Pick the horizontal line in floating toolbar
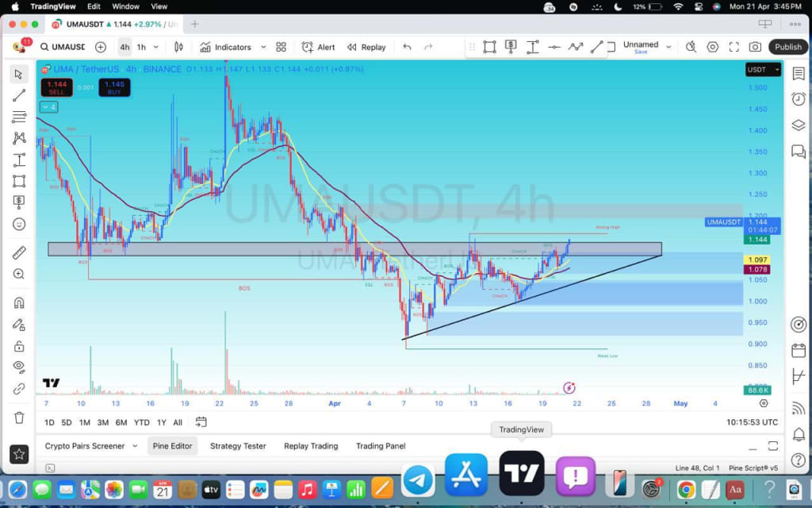812x508 pixels. click(554, 47)
